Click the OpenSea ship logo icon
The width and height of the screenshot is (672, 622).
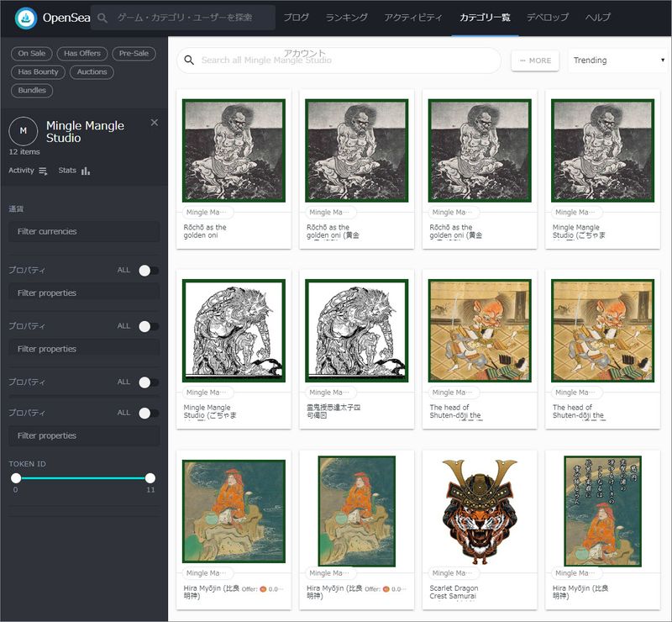(26, 18)
